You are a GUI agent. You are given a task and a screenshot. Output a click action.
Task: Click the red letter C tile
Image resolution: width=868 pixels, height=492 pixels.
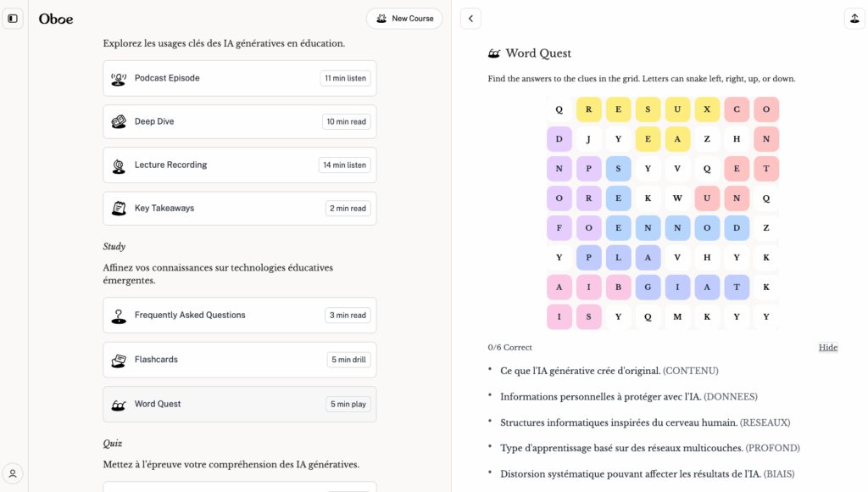pos(737,109)
